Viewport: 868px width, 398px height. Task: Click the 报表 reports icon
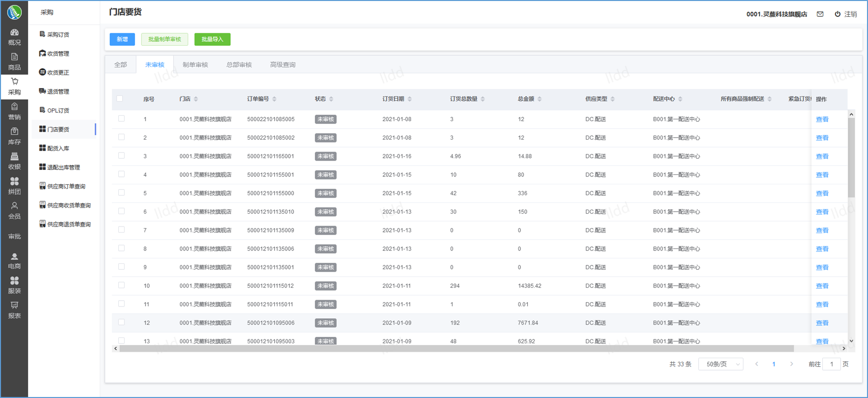pyautogui.click(x=14, y=306)
